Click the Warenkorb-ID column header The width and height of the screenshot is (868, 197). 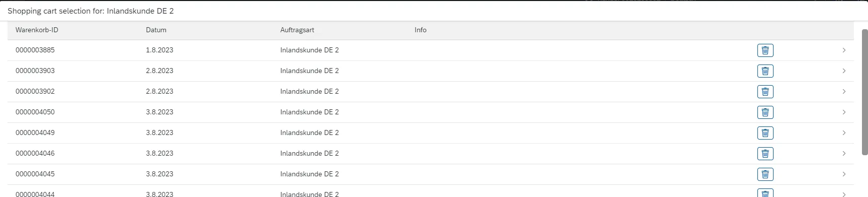37,30
